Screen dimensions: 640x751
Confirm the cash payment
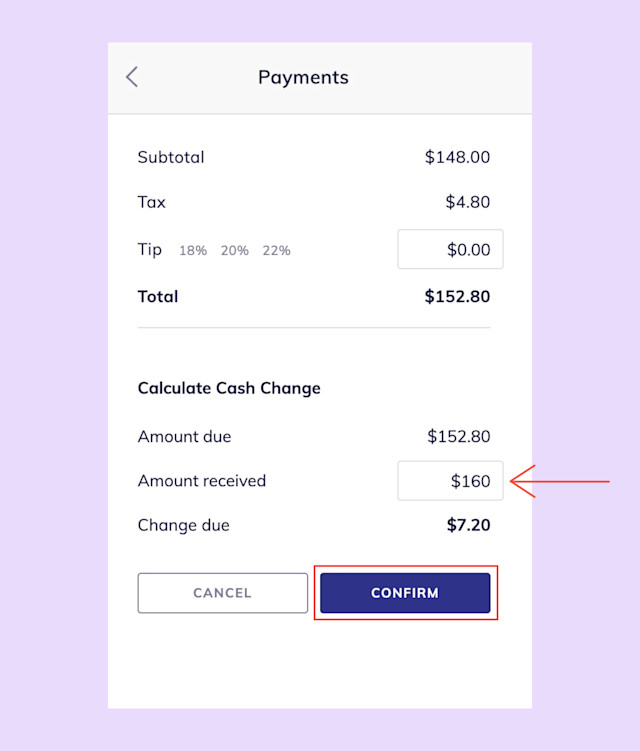405,593
